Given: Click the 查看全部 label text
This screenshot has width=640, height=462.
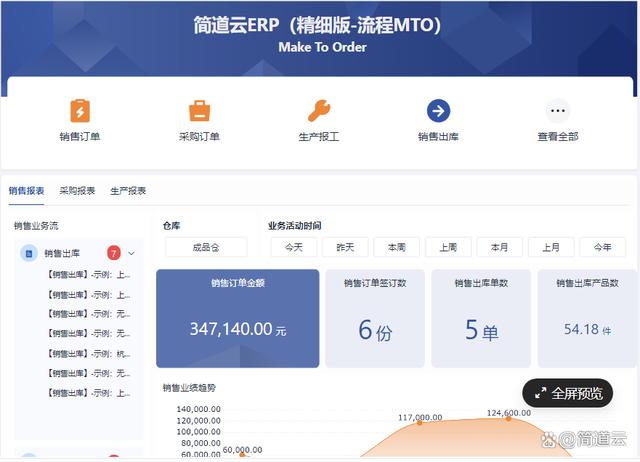Looking at the screenshot, I should [x=558, y=136].
